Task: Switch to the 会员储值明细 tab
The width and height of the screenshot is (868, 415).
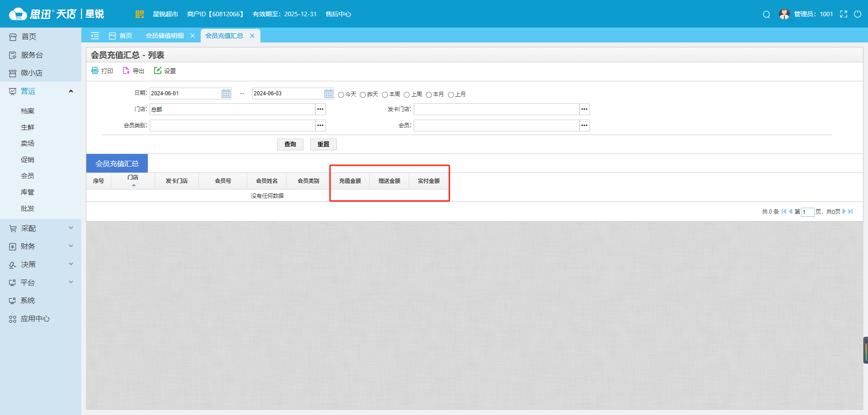Action: (165, 36)
